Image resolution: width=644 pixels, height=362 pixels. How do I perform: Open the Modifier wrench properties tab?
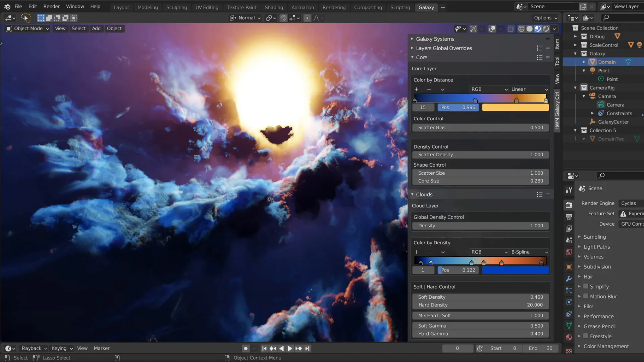569,279
